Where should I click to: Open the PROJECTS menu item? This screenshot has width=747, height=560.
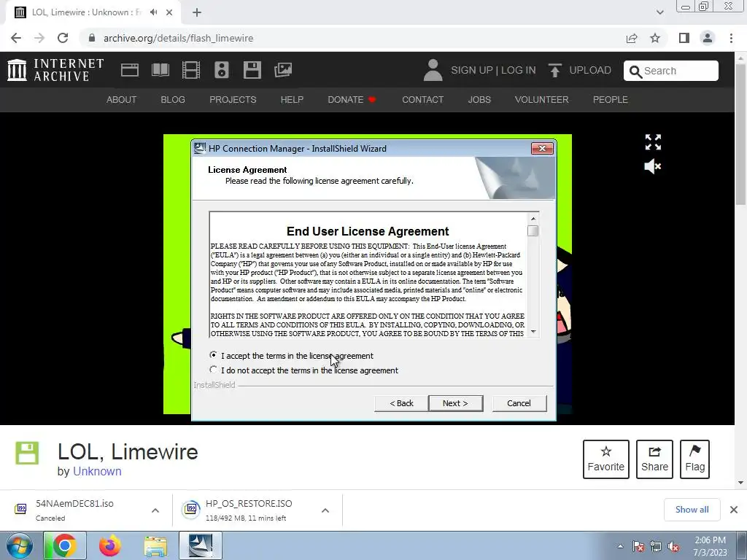click(233, 99)
